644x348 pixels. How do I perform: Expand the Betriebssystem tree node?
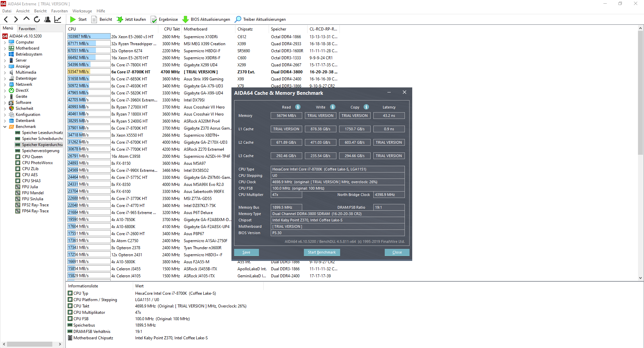click(x=5, y=55)
